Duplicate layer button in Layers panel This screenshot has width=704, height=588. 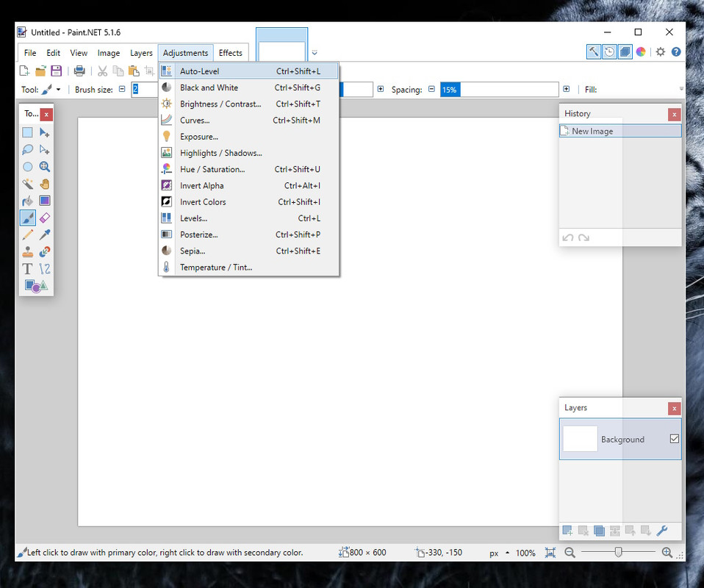click(599, 531)
